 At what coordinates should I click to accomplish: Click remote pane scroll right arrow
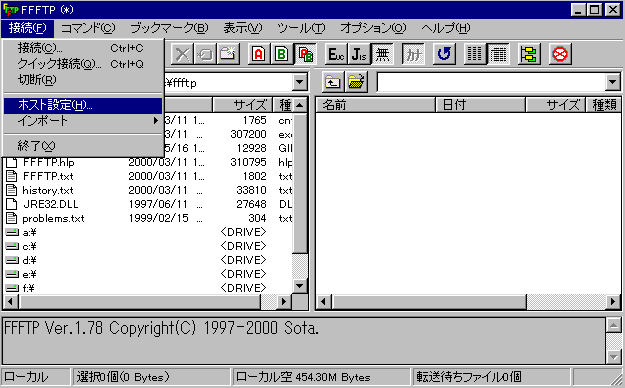(x=613, y=301)
